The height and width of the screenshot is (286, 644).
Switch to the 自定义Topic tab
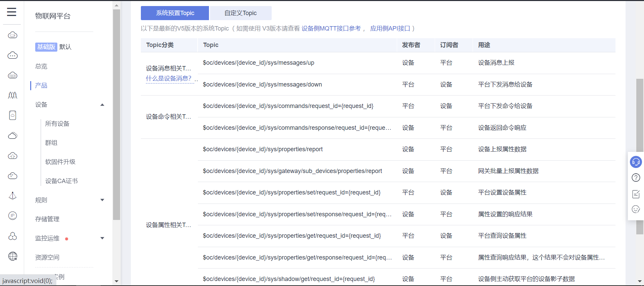tap(240, 13)
